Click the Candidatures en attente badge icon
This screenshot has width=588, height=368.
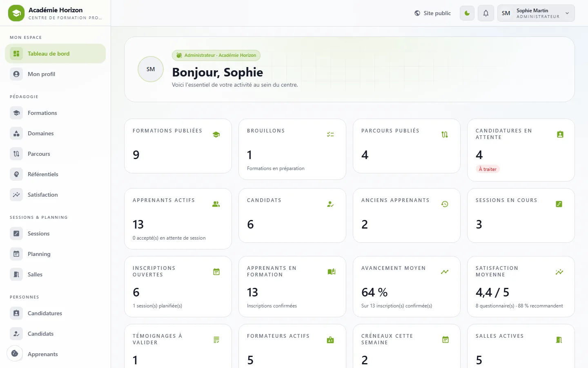(560, 134)
